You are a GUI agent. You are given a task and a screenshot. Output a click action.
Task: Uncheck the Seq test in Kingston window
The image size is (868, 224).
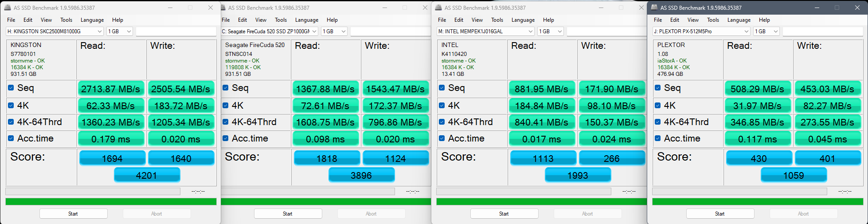(11, 88)
